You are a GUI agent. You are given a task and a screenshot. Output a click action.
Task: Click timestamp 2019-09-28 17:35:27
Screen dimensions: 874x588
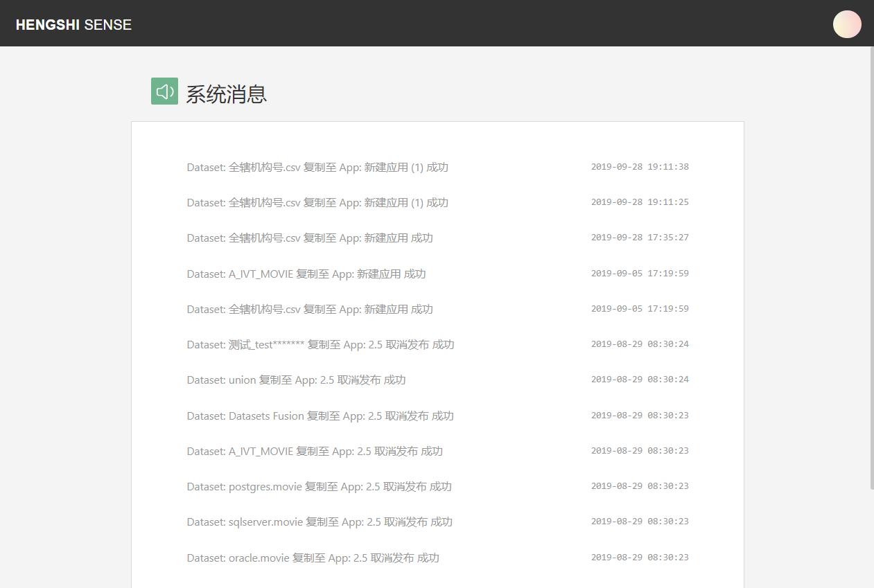(640, 238)
